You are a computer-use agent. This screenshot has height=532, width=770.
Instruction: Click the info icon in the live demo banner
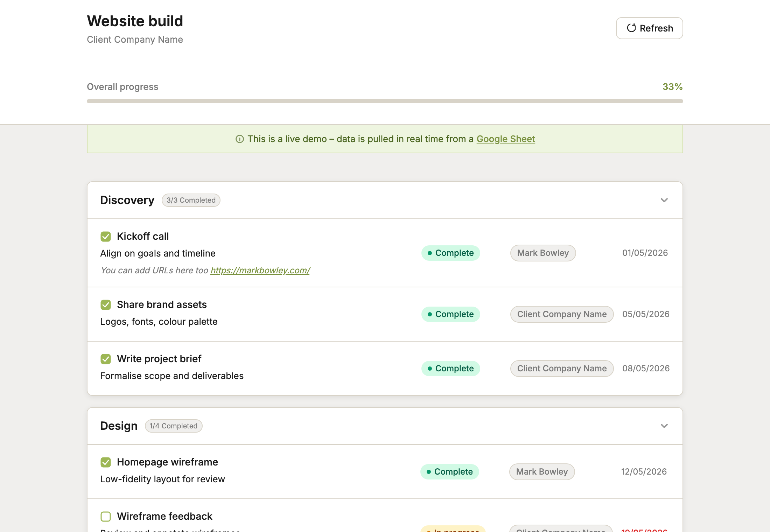click(240, 139)
